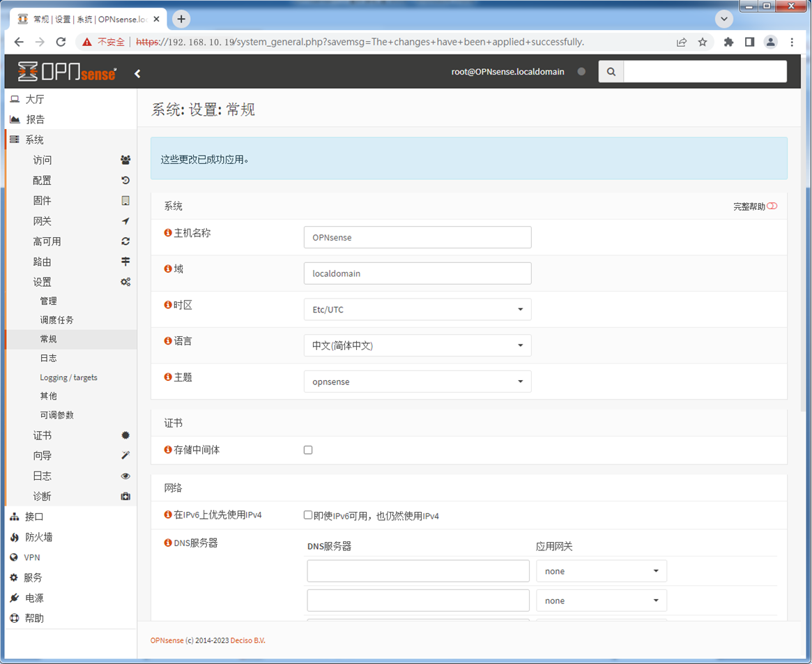Image resolution: width=812 pixels, height=664 pixels.
Task: Click the arrow icon next to 网关
Action: point(125,221)
